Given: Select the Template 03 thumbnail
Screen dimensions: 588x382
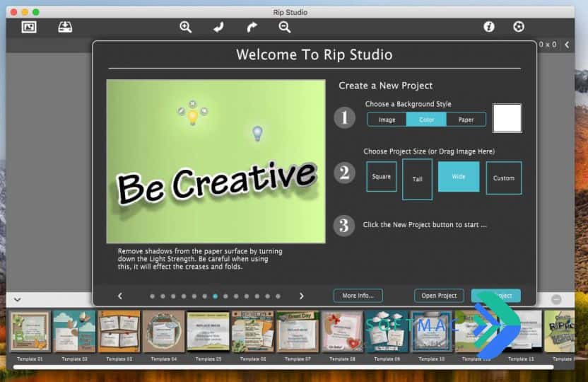Looking at the screenshot, I should tap(119, 331).
